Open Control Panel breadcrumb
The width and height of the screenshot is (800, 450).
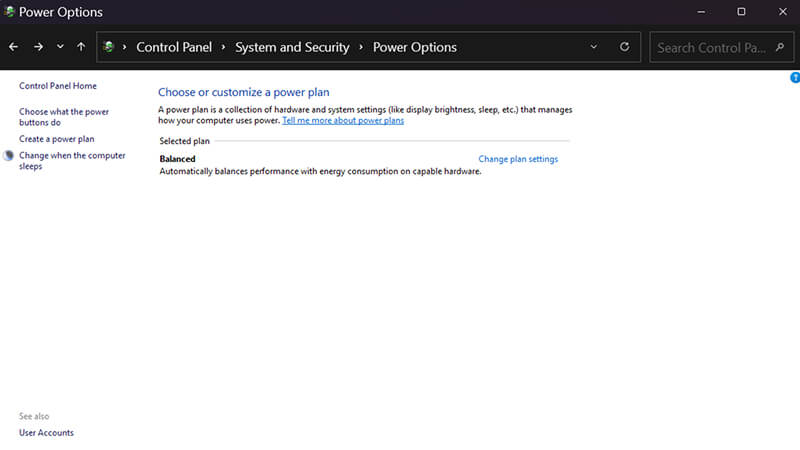point(174,47)
